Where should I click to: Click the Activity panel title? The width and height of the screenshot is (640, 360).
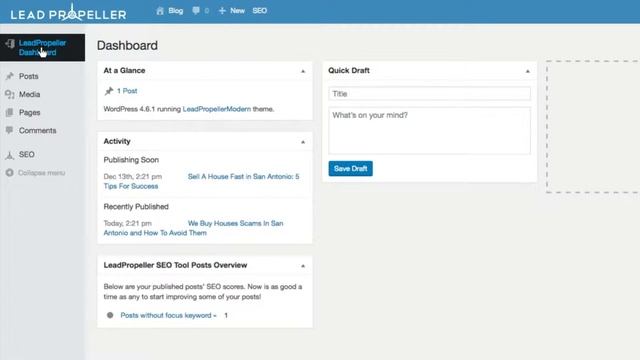point(117,141)
